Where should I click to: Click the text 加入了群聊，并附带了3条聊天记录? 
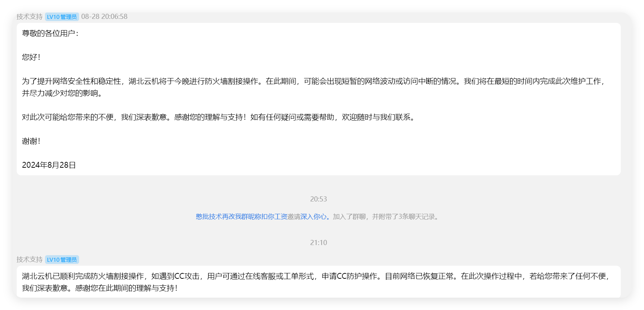(x=386, y=217)
